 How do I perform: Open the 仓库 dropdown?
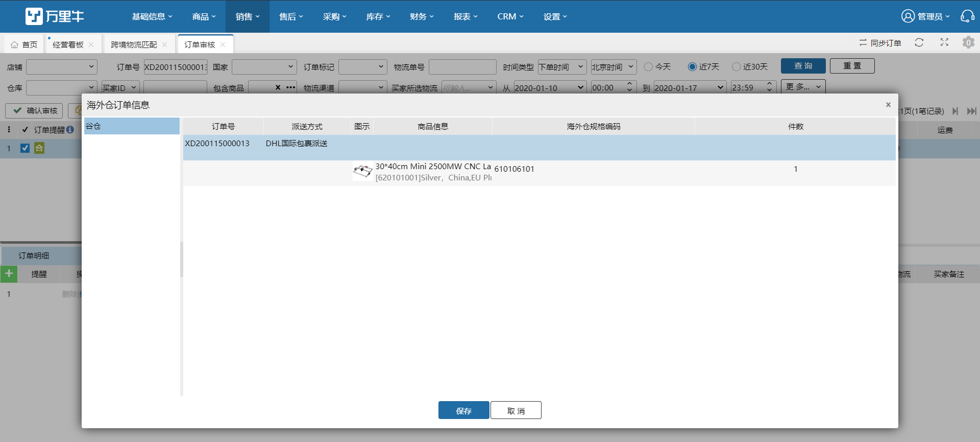click(x=62, y=88)
